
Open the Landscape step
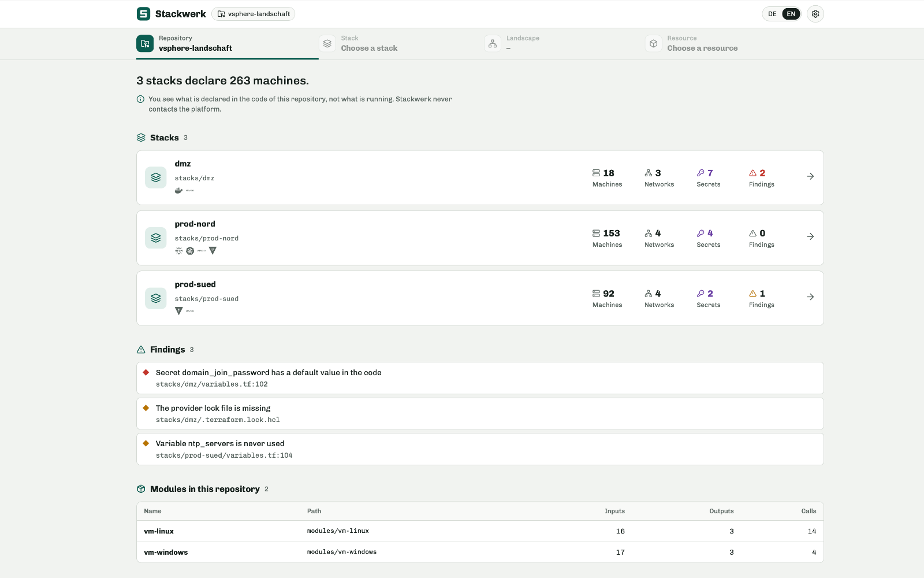tap(512, 43)
